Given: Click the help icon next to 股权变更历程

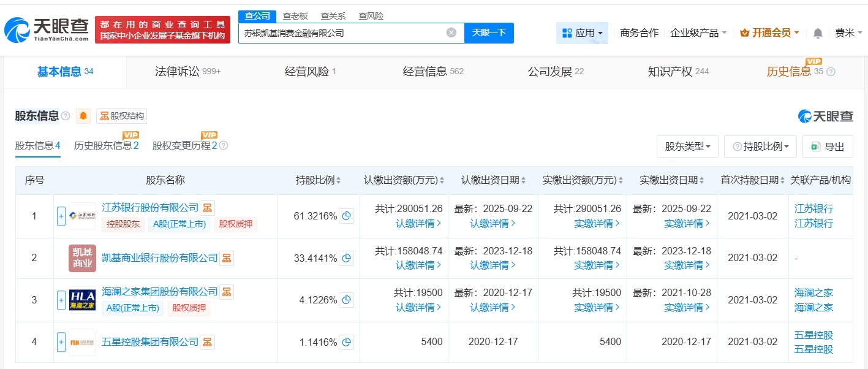Looking at the screenshot, I should [x=224, y=146].
